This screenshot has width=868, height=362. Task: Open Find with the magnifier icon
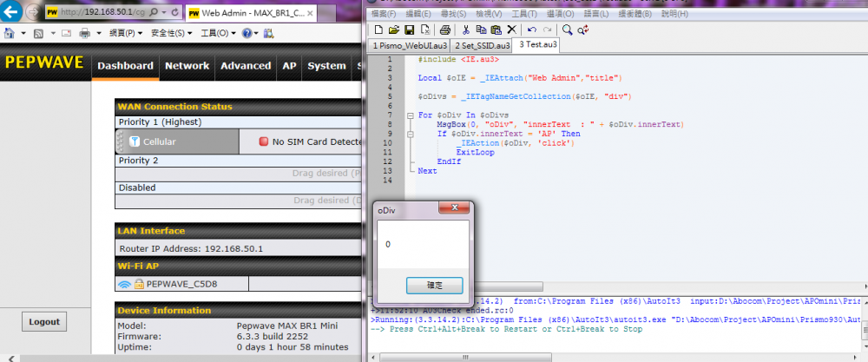(x=568, y=30)
